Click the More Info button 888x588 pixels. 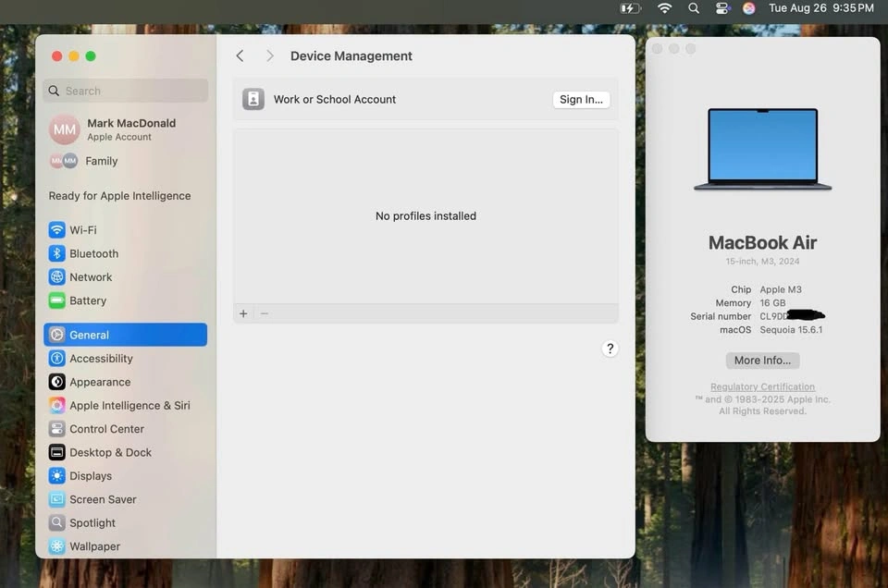click(762, 361)
